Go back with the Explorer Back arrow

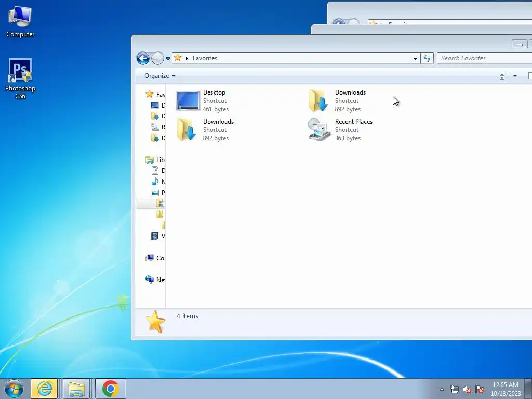[x=143, y=58]
